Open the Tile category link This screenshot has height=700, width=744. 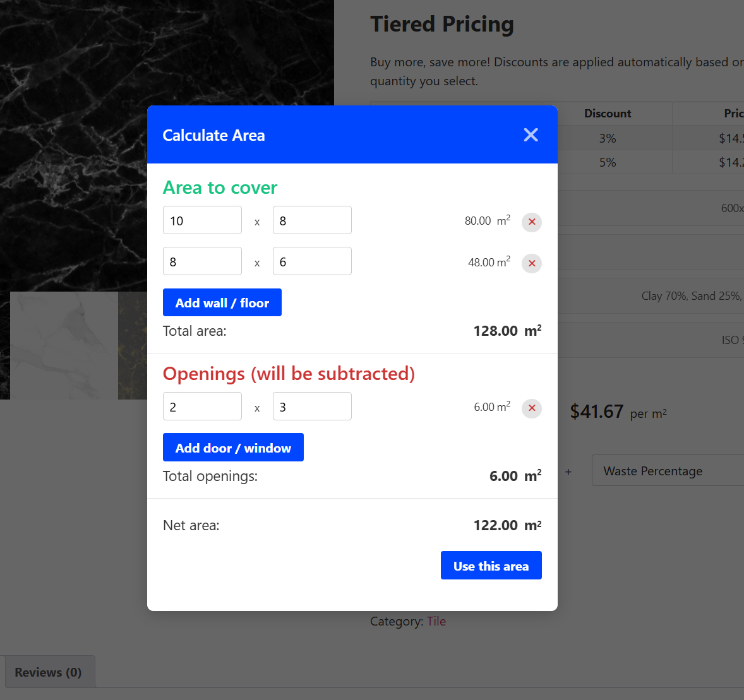tap(436, 621)
